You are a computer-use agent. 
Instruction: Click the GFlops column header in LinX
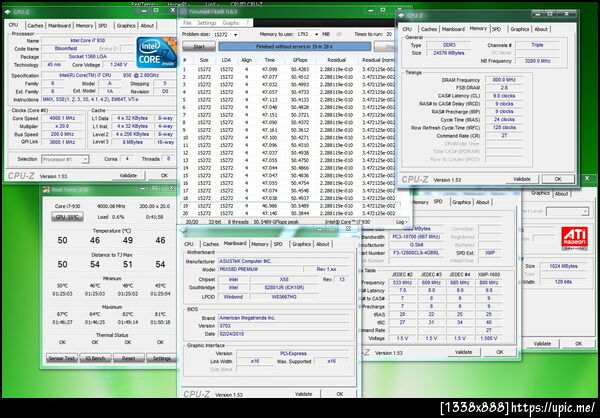tap(300, 60)
